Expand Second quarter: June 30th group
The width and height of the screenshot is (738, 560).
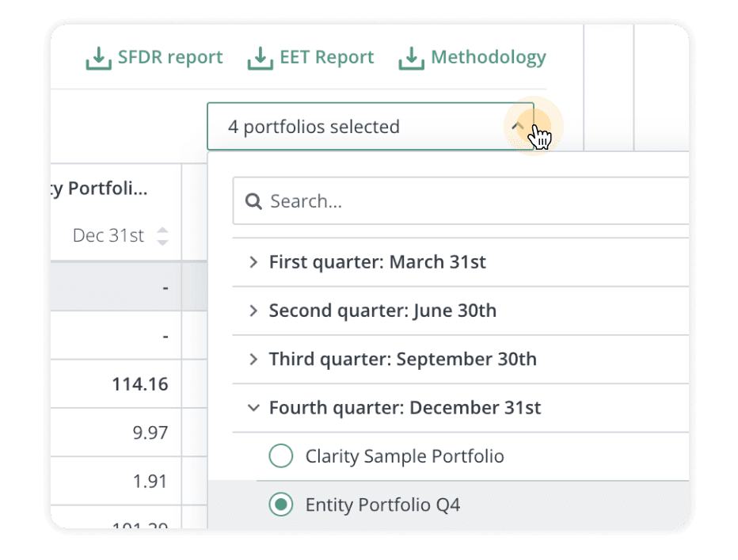coord(253,310)
